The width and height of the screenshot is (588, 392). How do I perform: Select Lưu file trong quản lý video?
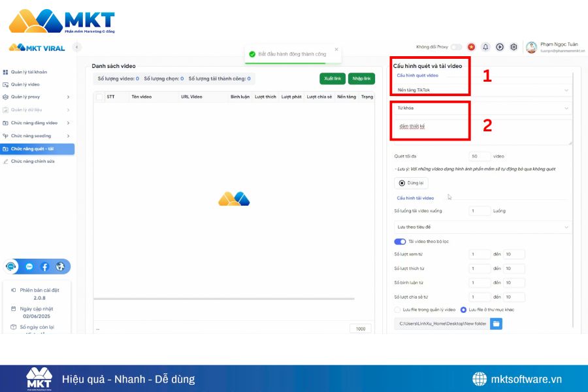[x=397, y=310]
